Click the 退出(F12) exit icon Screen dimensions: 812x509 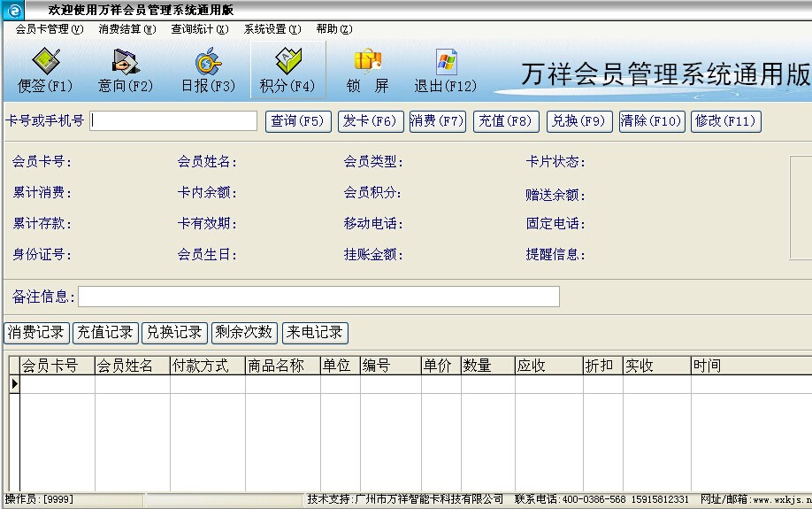point(445,71)
